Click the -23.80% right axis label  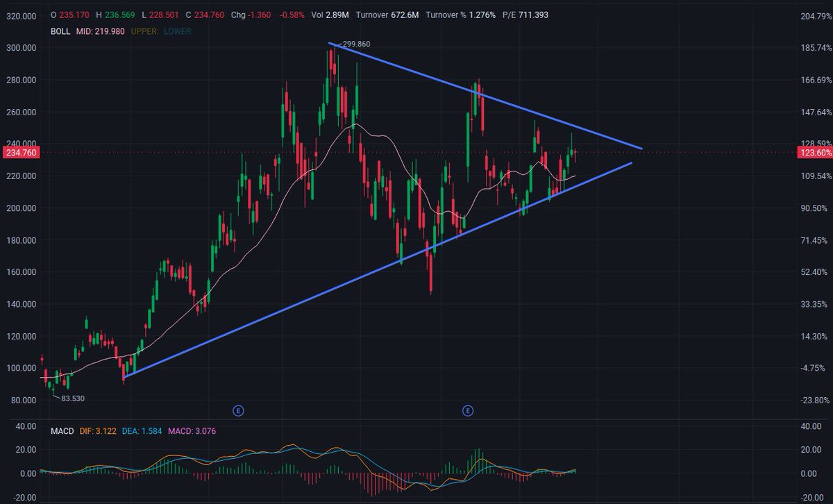click(816, 401)
